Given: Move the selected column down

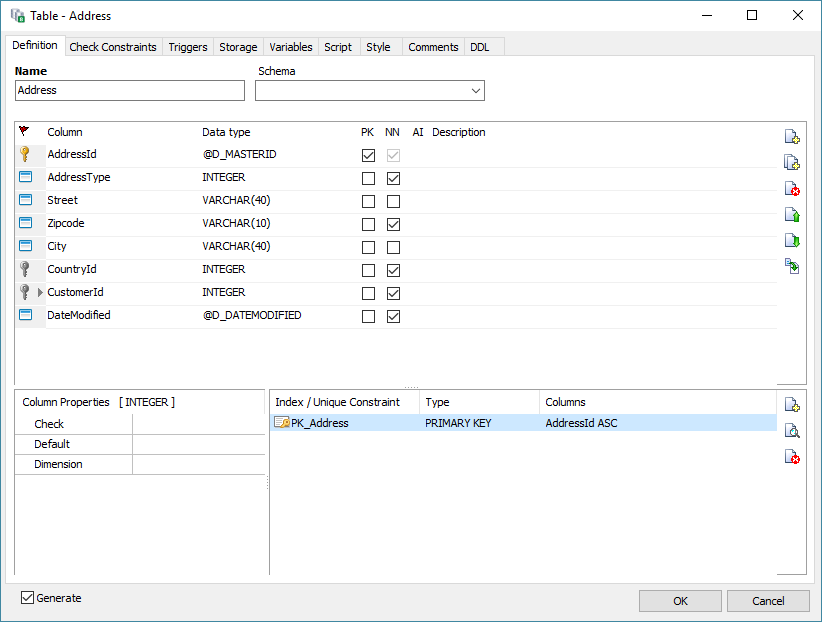Looking at the screenshot, I should coord(792,240).
